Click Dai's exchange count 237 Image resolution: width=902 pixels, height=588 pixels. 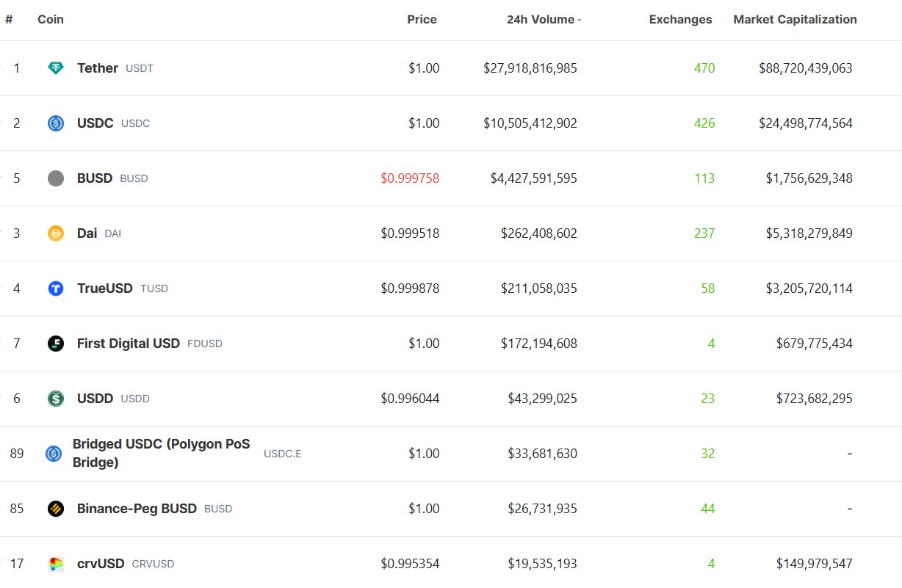(x=704, y=233)
